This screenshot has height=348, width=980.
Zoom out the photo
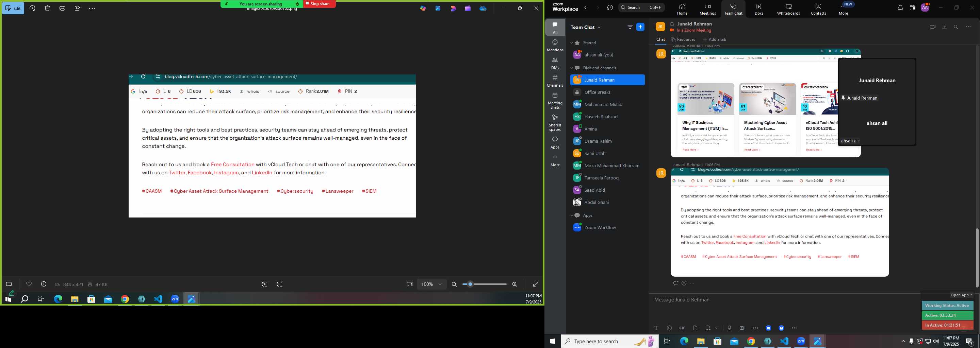454,284
